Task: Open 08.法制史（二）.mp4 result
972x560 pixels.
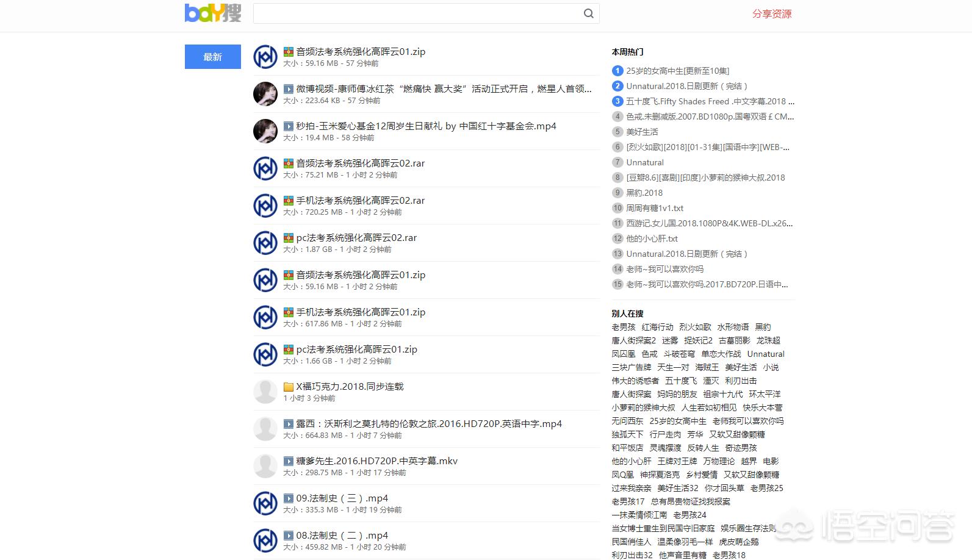Action: (342, 536)
